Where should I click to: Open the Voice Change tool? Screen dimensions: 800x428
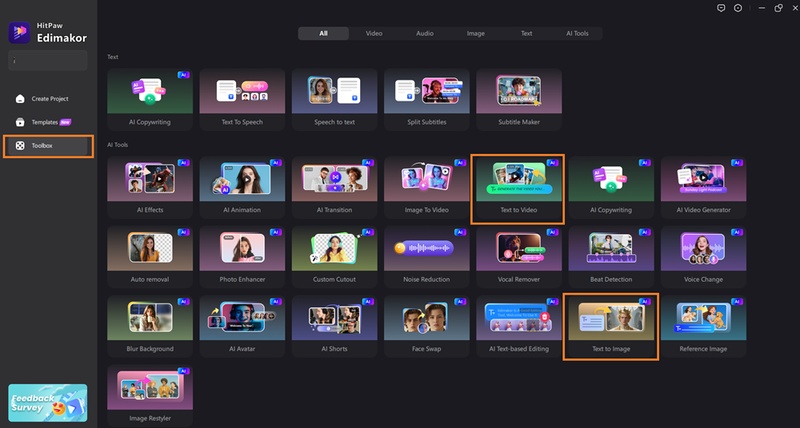click(x=703, y=257)
